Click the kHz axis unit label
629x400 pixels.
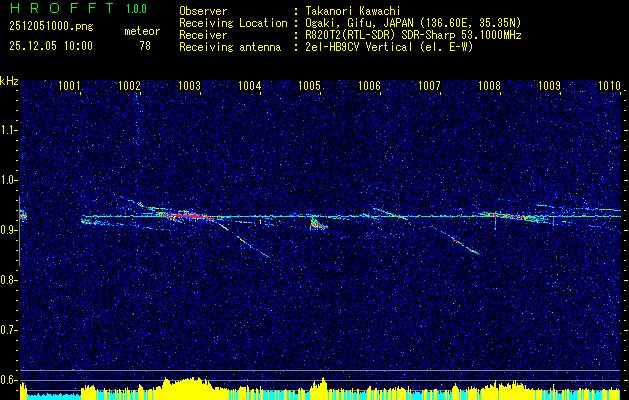pyautogui.click(x=9, y=81)
